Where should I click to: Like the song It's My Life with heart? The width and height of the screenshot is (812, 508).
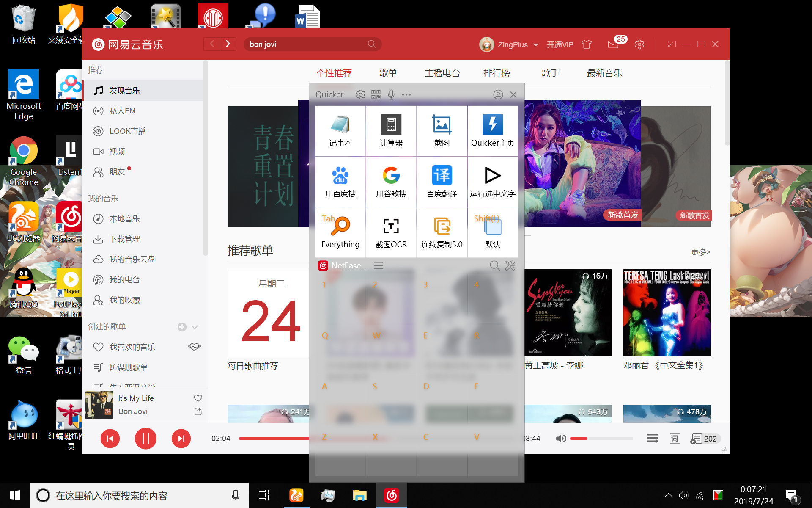coord(198,398)
